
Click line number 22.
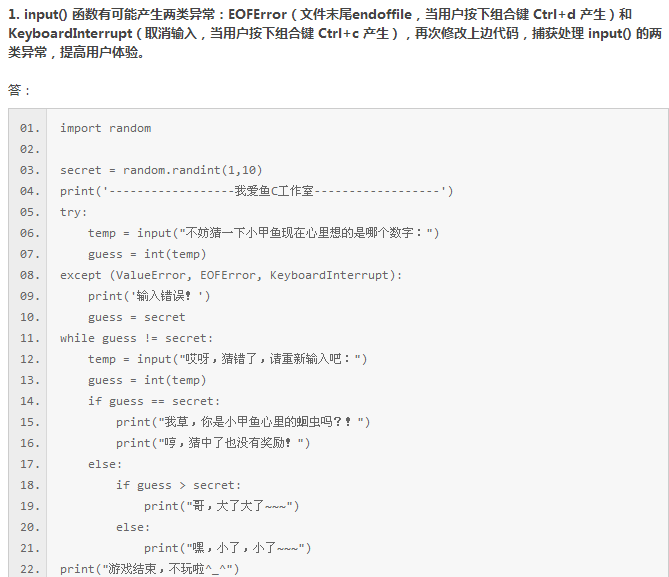point(30,569)
